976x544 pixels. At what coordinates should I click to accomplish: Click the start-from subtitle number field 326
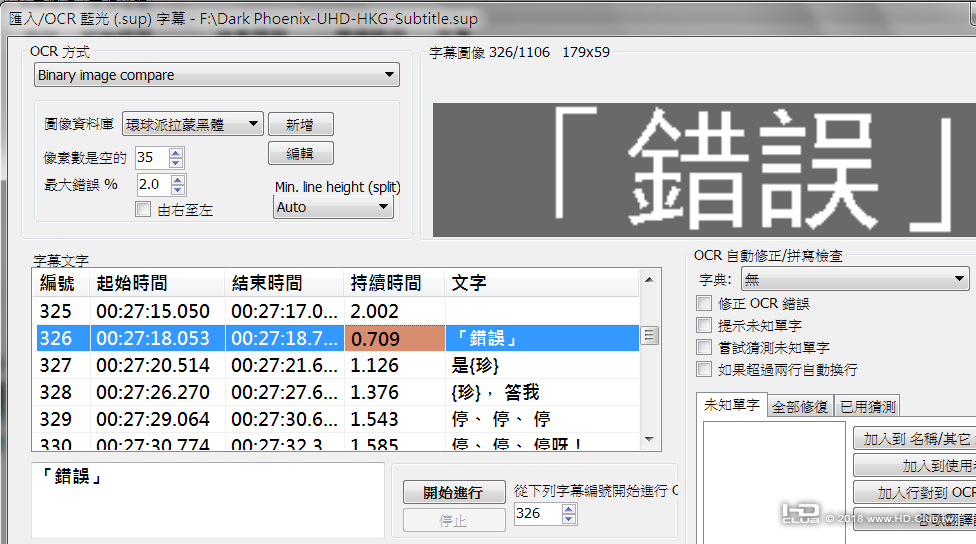(538, 514)
